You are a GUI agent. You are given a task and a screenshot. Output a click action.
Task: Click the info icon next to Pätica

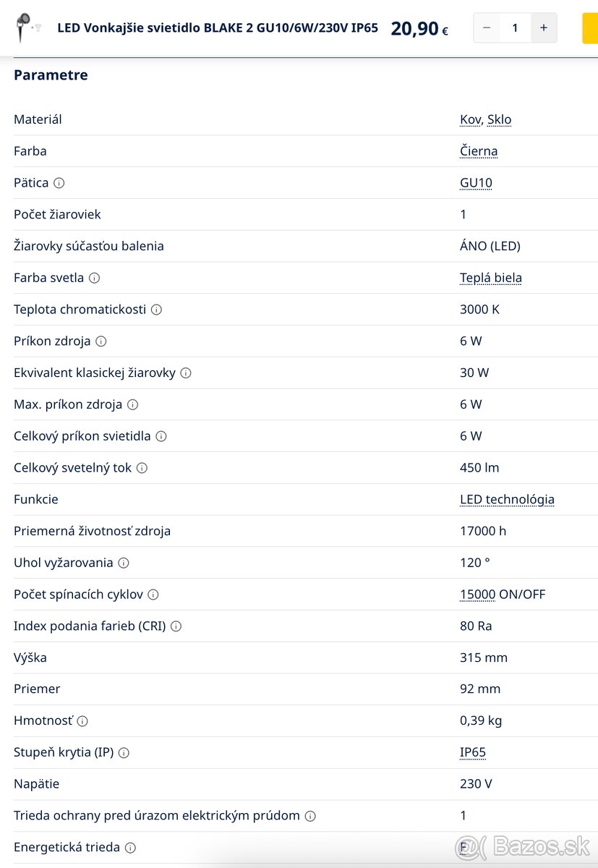point(59,183)
